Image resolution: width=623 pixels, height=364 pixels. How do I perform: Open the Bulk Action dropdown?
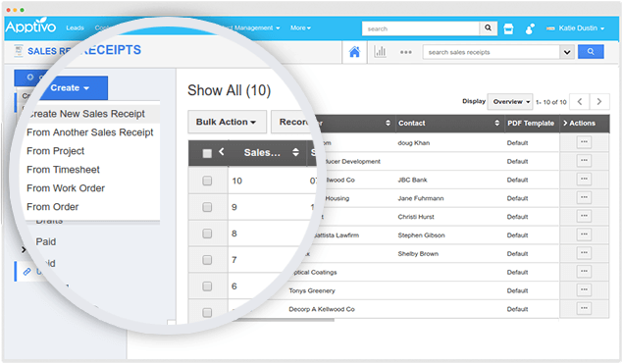pyautogui.click(x=227, y=122)
